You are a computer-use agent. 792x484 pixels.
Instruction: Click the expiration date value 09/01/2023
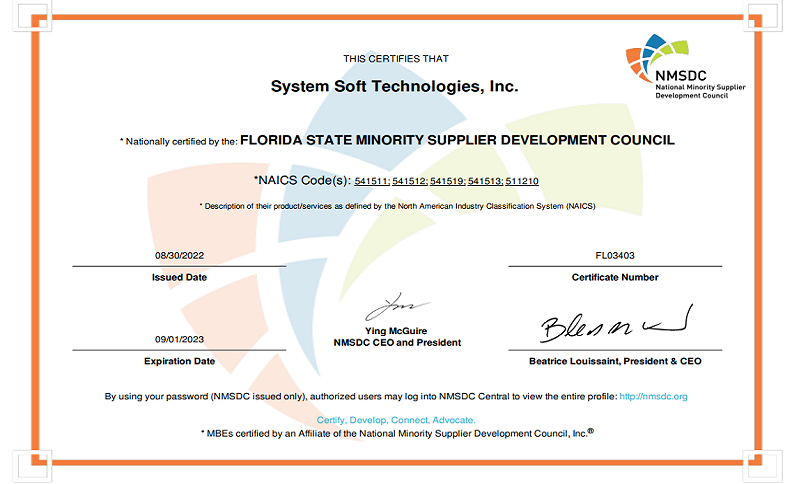[x=179, y=340]
